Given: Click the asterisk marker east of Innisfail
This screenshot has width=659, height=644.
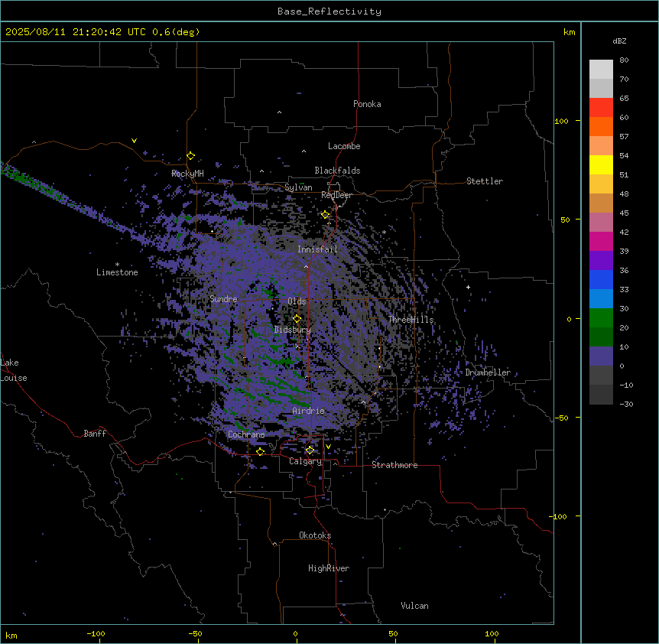Looking at the screenshot, I should (384, 233).
